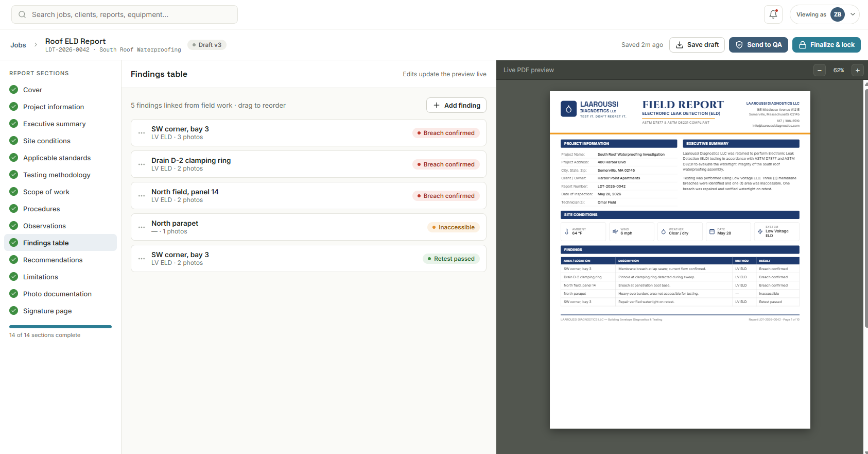Select the Procedures section
Viewport: 868px width, 454px height.
[60, 209]
